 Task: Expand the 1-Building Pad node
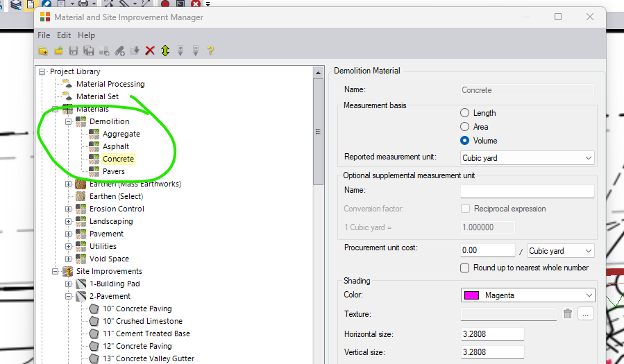point(69,284)
